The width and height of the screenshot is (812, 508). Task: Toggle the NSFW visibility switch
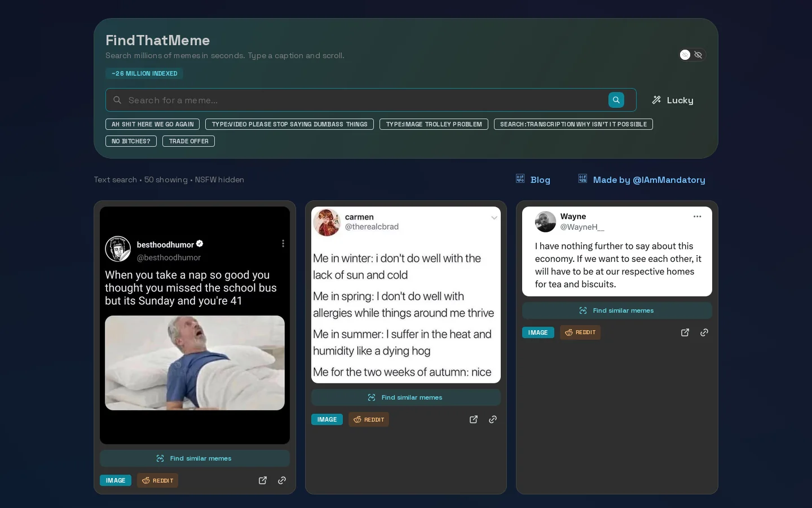point(692,55)
